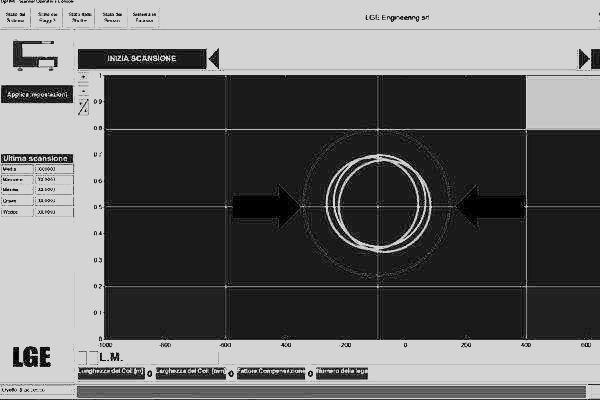Screen dimensions: 600x400
Task: Click the zoom-in plus graph tool
Action: (84, 76)
